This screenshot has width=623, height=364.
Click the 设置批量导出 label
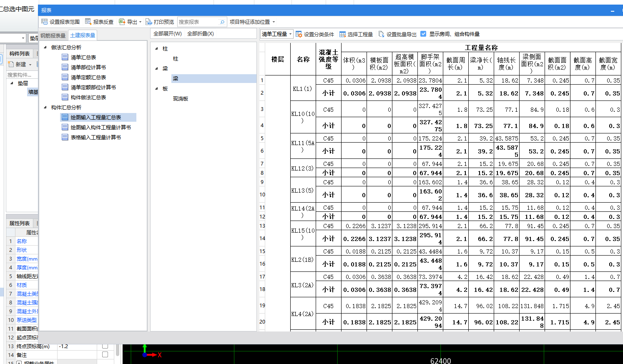coord(401,34)
